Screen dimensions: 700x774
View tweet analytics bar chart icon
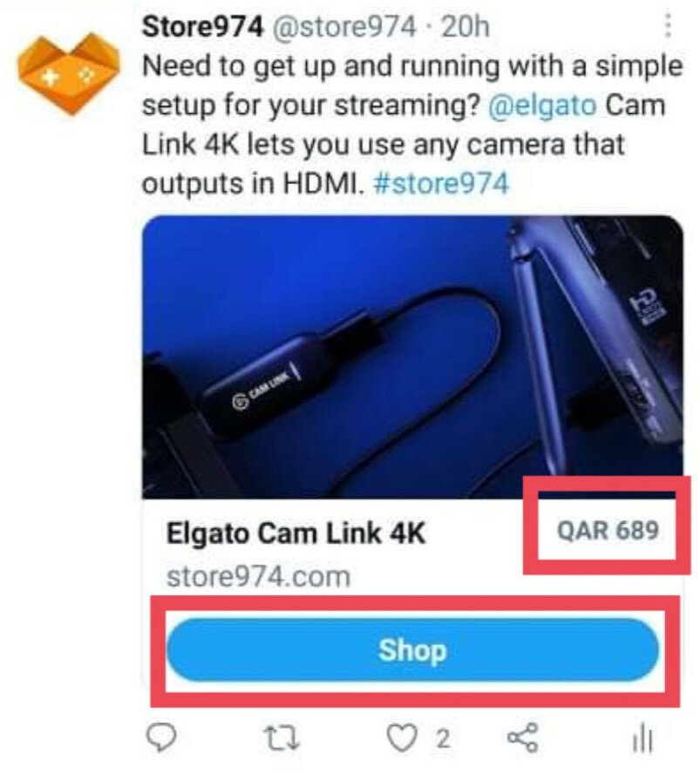(642, 738)
